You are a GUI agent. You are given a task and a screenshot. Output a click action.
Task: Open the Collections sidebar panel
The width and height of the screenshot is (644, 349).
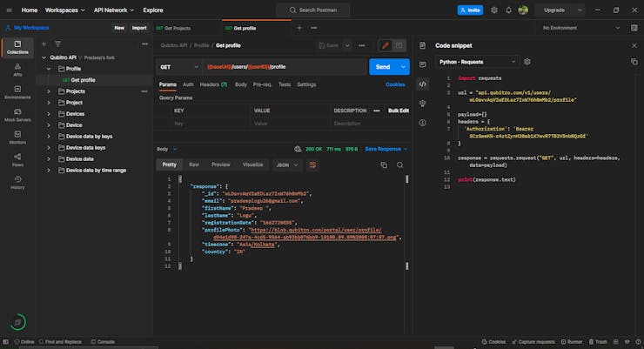tap(17, 47)
